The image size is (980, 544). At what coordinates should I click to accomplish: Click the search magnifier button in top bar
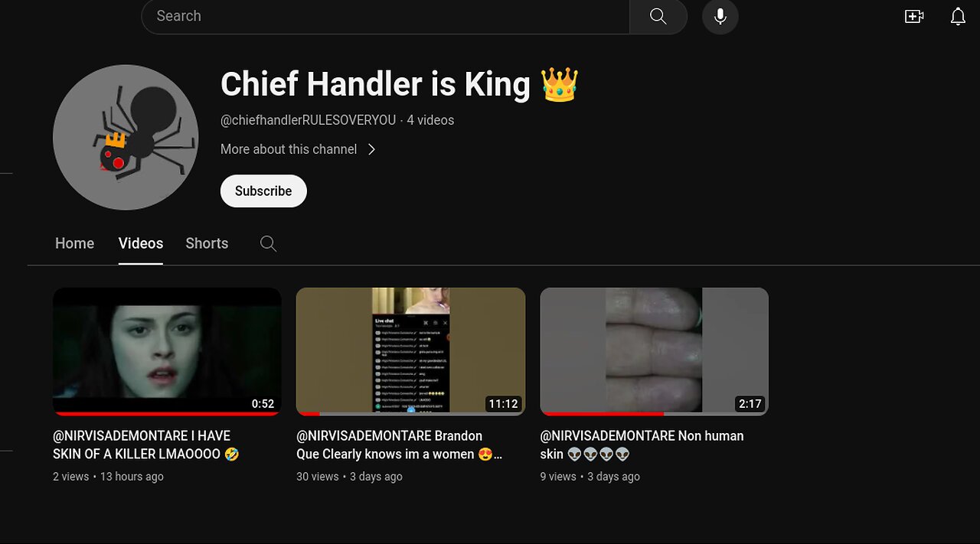(658, 16)
